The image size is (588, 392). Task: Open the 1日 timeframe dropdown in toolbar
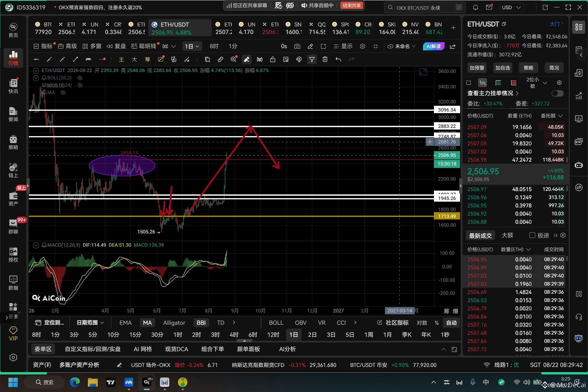coord(192,46)
